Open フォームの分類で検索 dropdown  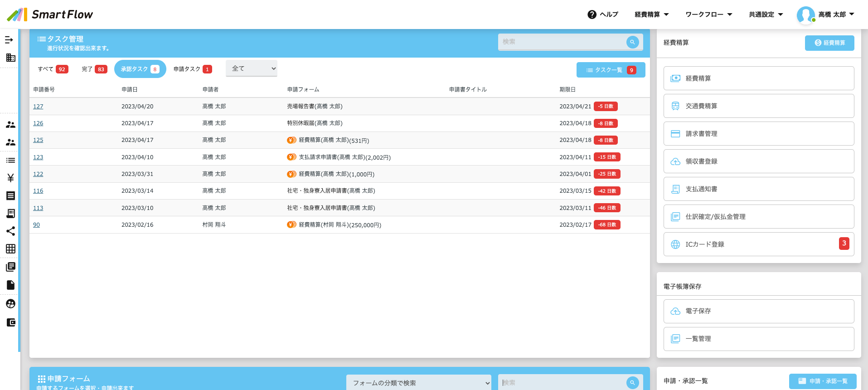418,383
